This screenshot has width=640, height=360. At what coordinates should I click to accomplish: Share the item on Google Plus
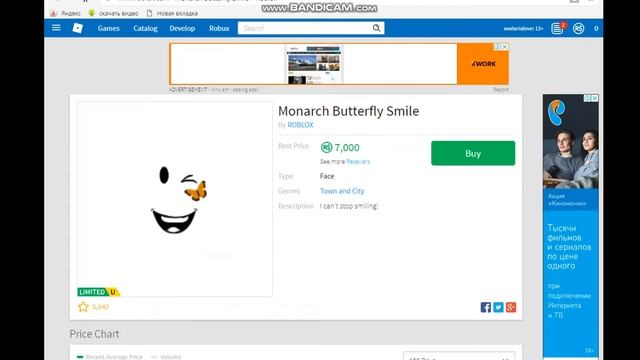point(511,307)
